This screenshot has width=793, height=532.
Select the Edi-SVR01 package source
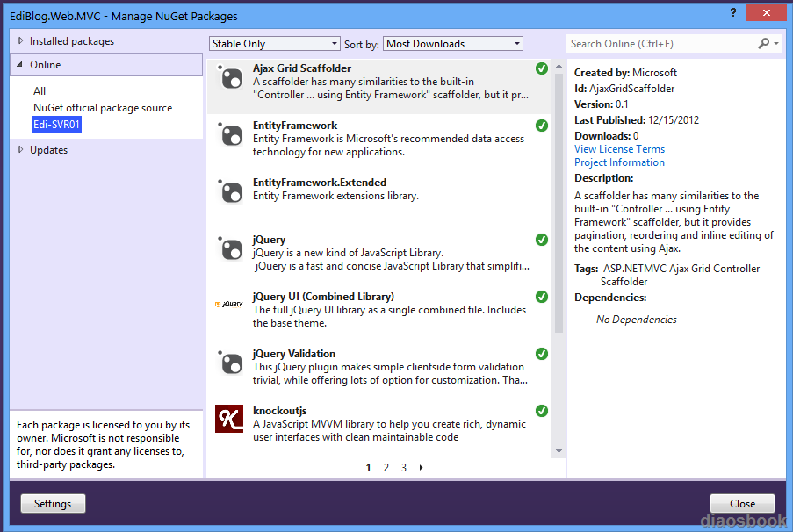pos(56,125)
